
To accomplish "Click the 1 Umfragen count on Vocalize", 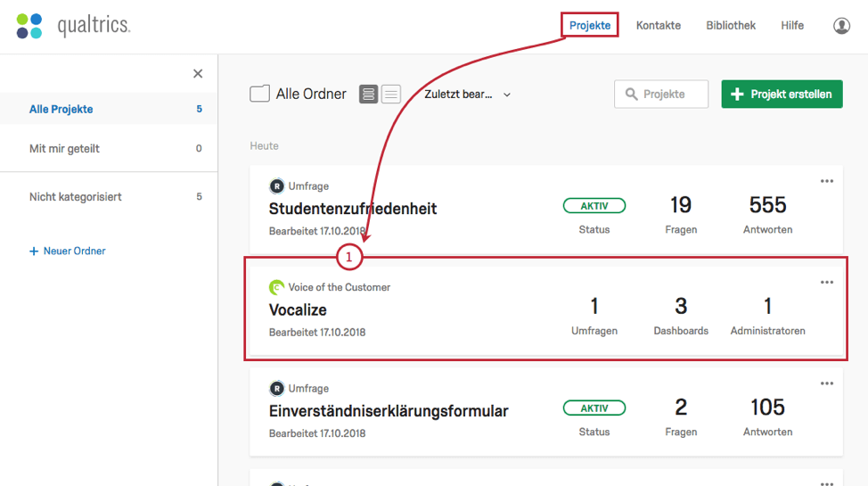I will tap(594, 306).
